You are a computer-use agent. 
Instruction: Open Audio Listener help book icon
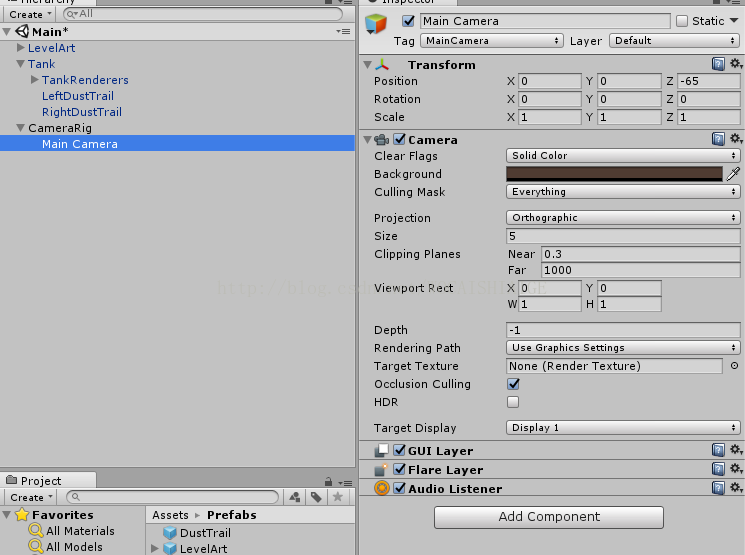point(718,488)
